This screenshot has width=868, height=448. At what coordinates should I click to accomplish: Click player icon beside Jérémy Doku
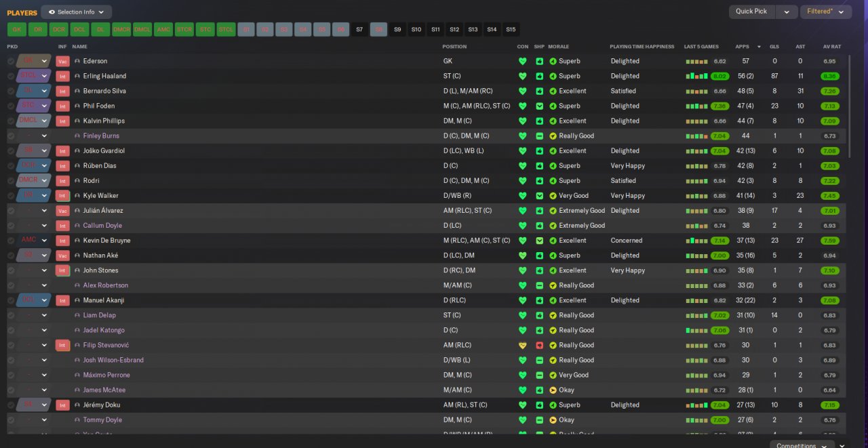pyautogui.click(x=77, y=405)
